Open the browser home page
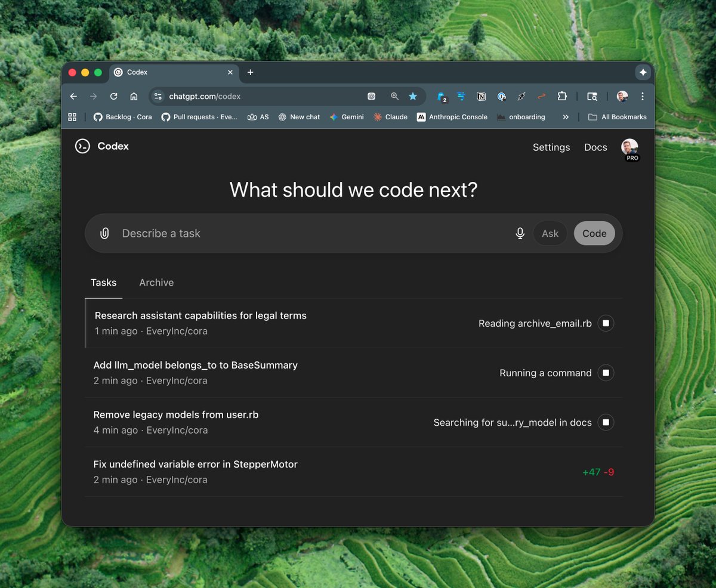 coord(134,96)
